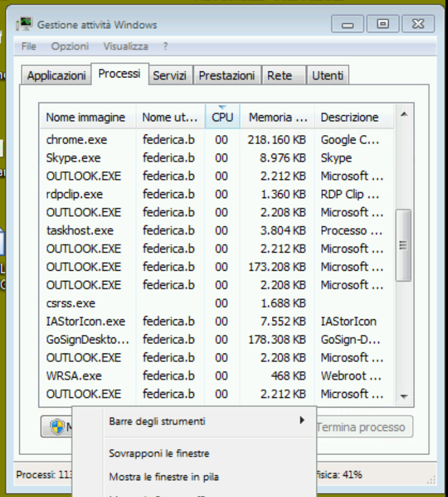Open the Visualizza menu
The width and height of the screenshot is (448, 497).
tap(126, 46)
